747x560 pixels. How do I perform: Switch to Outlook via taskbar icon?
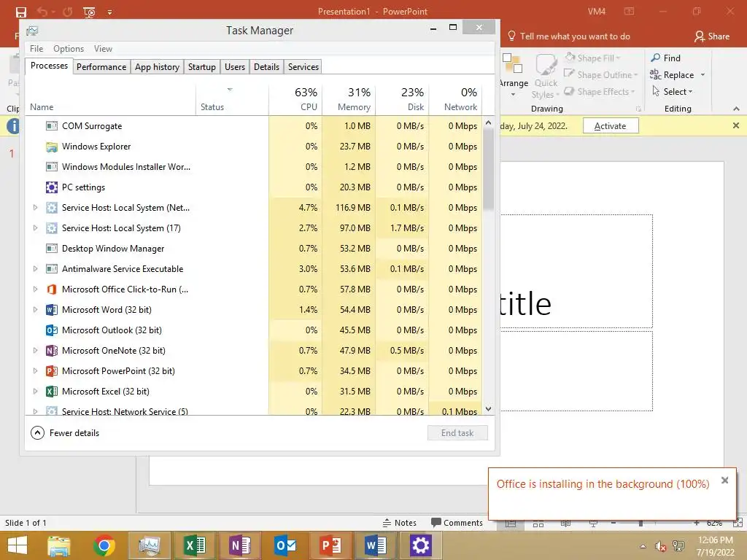point(285,545)
